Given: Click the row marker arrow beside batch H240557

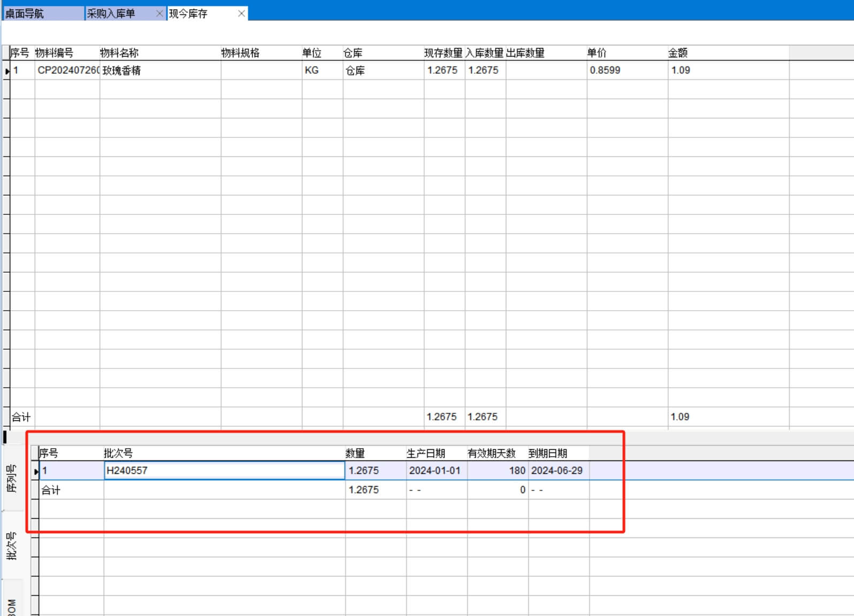Looking at the screenshot, I should pos(36,471).
